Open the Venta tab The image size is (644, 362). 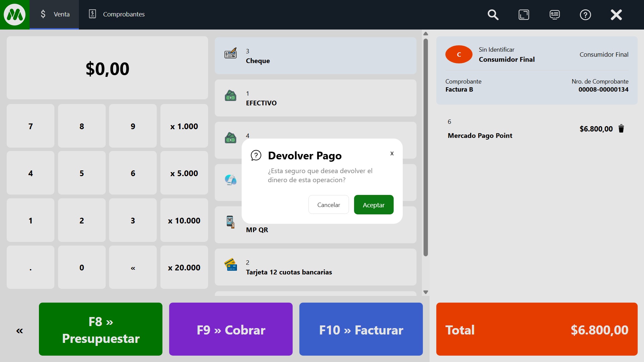(54, 14)
